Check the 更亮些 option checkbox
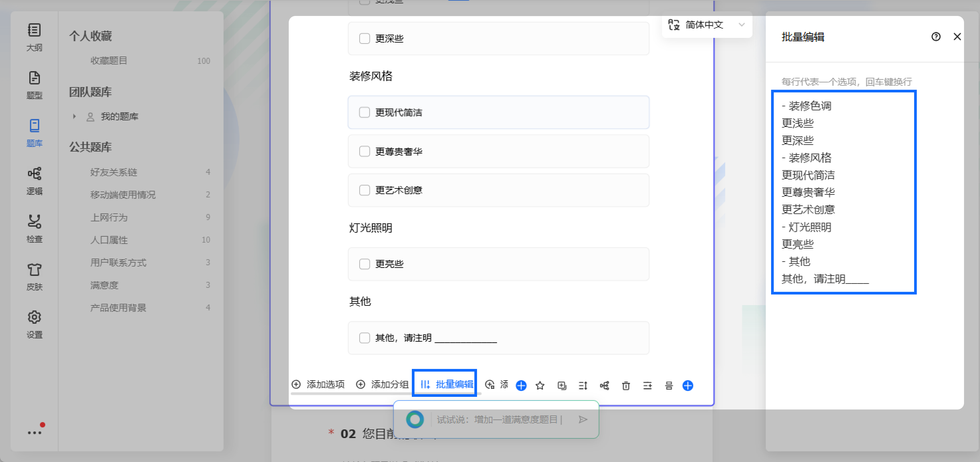980x462 pixels. [x=365, y=264]
